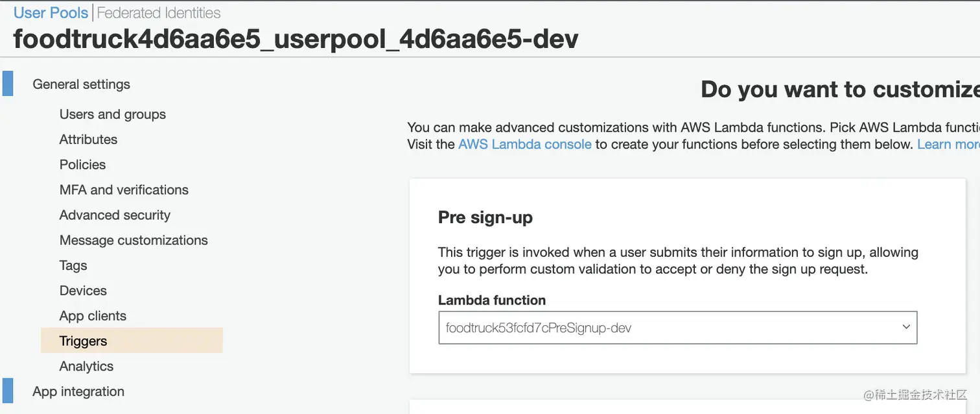
Task: Expand the App integration section
Action: coord(78,391)
